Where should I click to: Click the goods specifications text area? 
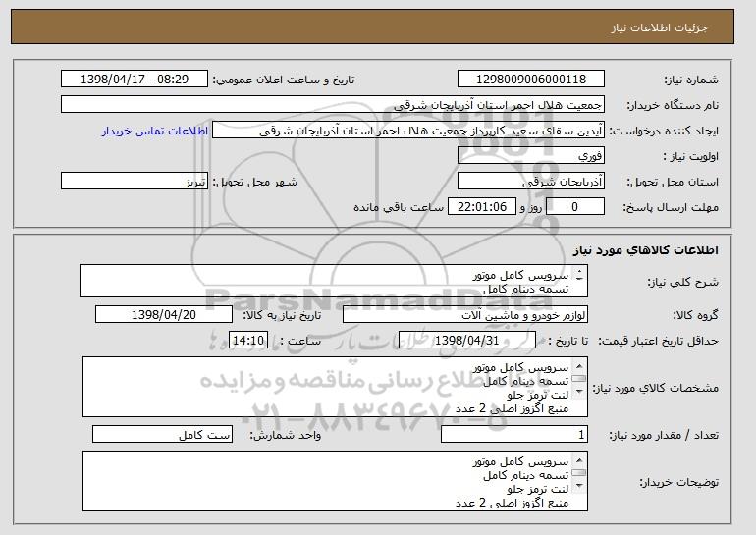pos(335,387)
